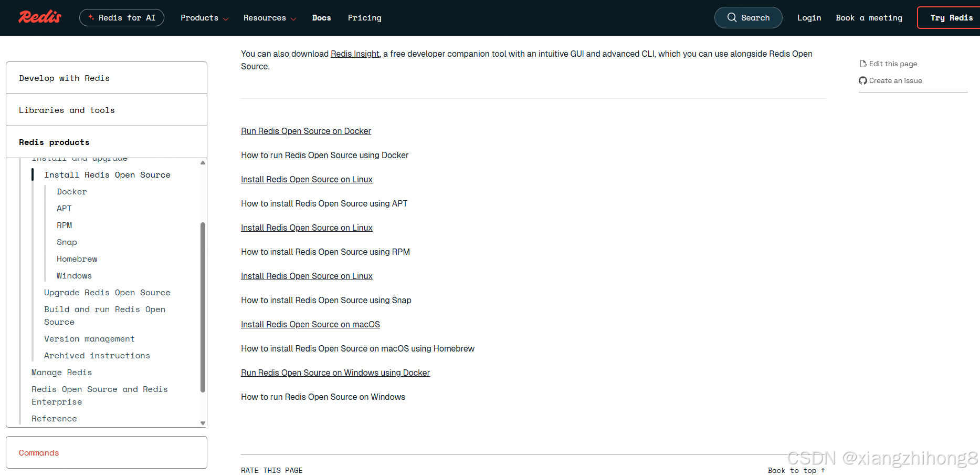The width and height of the screenshot is (980, 475).
Task: Open Install on Linux link above Snap description
Action: pos(307,276)
